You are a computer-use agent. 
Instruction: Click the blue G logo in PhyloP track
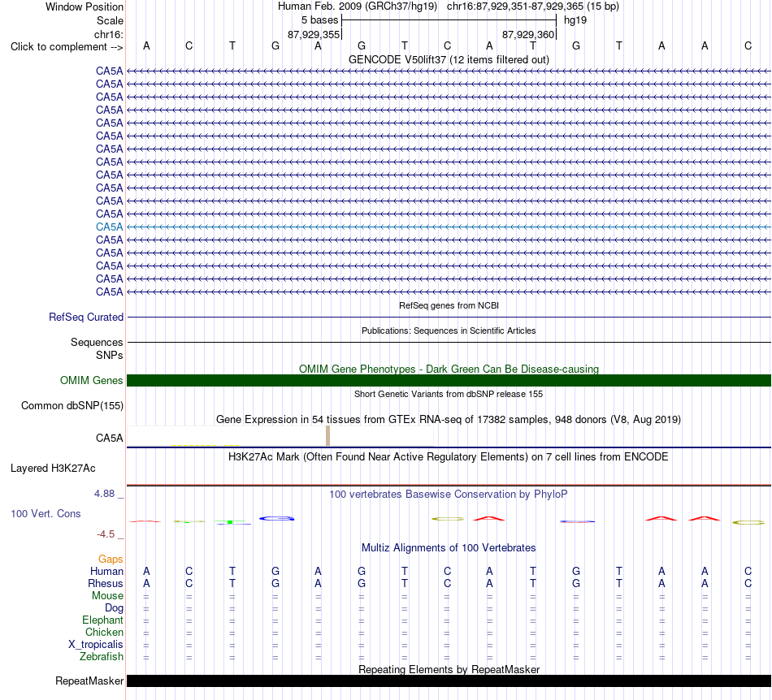(x=276, y=518)
